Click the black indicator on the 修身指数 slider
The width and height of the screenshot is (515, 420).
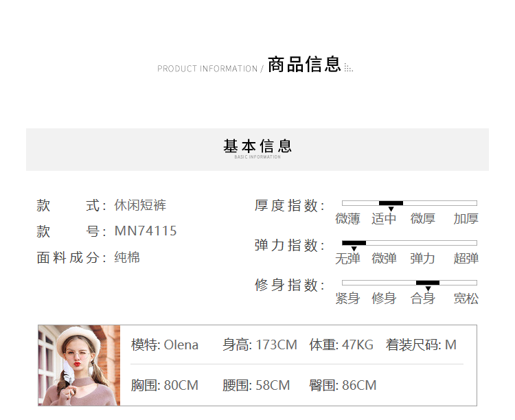(428, 283)
